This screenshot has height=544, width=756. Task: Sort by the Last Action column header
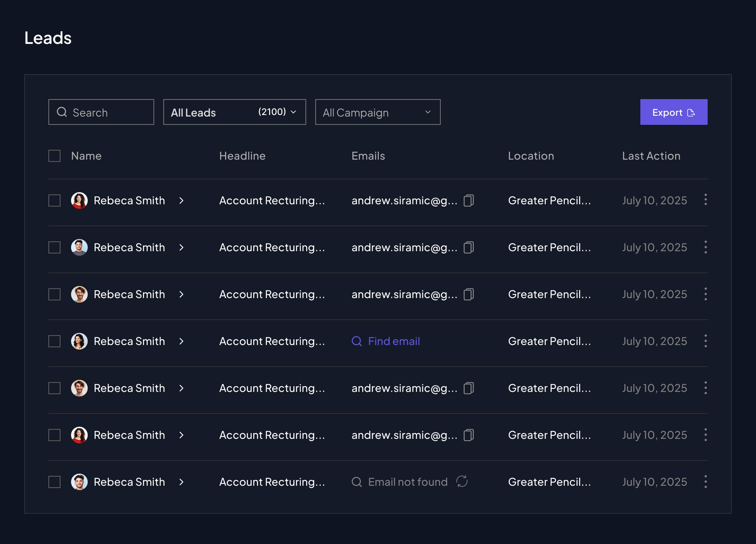coord(651,156)
